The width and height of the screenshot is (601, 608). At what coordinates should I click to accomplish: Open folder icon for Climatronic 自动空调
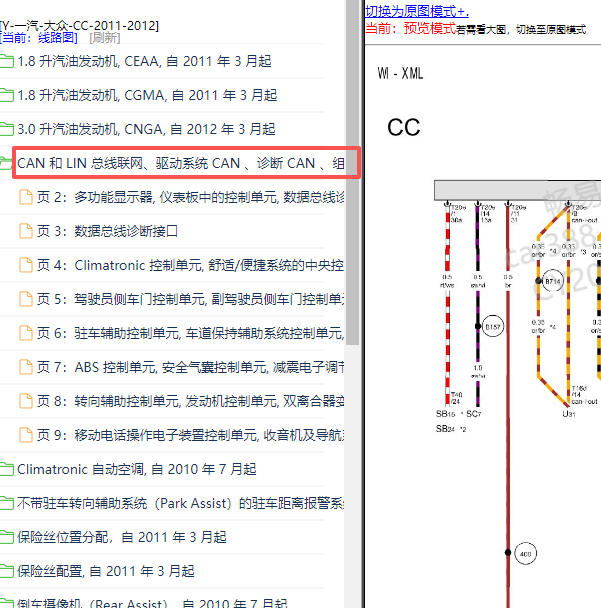pyautogui.click(x=7, y=469)
